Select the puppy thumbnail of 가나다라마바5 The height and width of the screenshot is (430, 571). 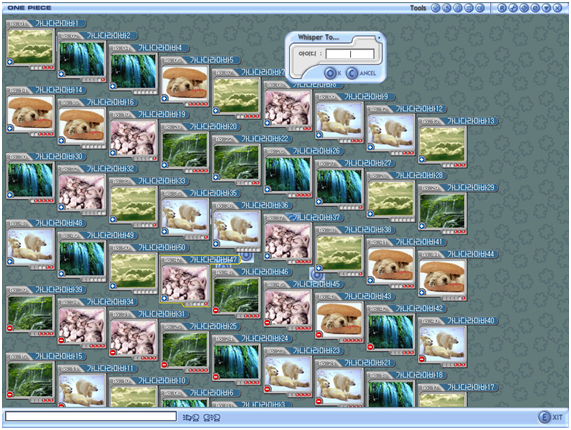(185, 83)
